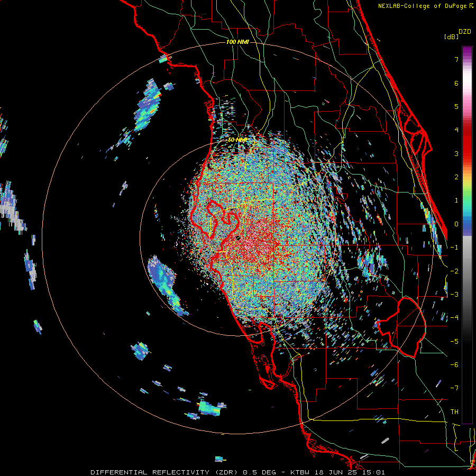Click the 100 NMI range ring label
Screen dimensions: 476x476
click(237, 42)
